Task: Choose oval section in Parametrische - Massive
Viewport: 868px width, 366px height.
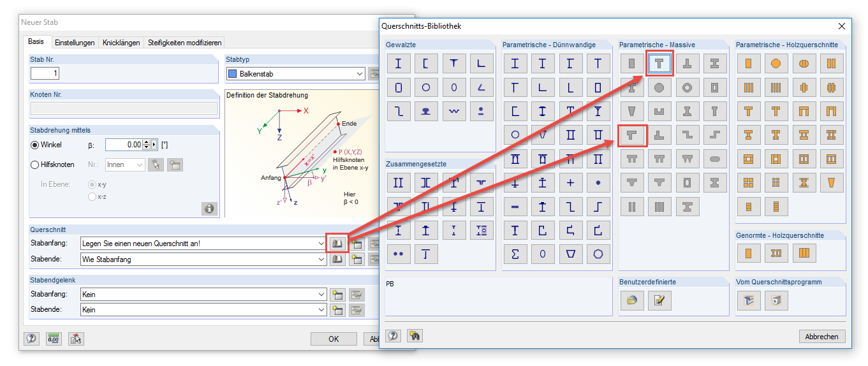Action: pos(715,159)
